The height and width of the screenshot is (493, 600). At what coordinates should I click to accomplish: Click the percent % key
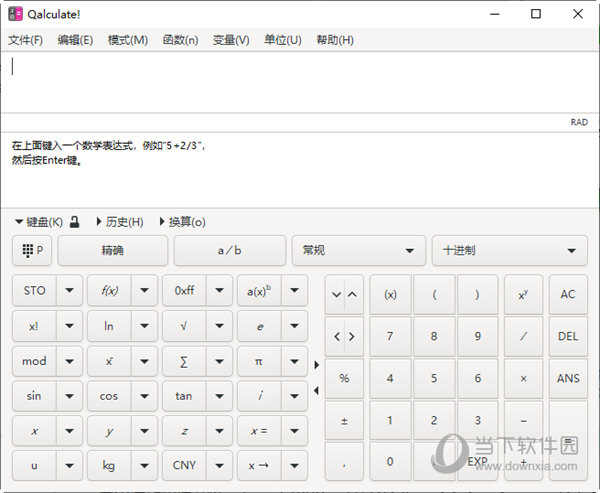pyautogui.click(x=344, y=378)
